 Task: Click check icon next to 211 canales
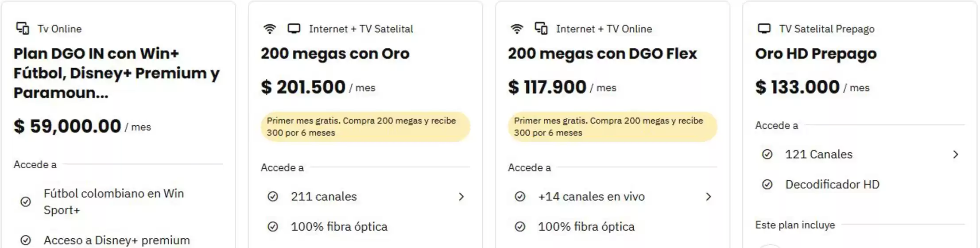click(x=273, y=197)
